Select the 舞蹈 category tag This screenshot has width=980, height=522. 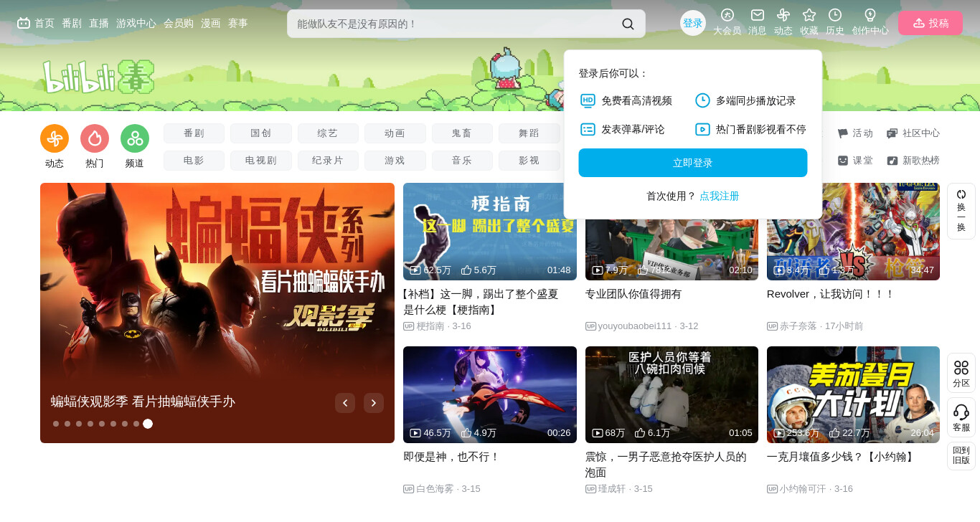coord(529,133)
